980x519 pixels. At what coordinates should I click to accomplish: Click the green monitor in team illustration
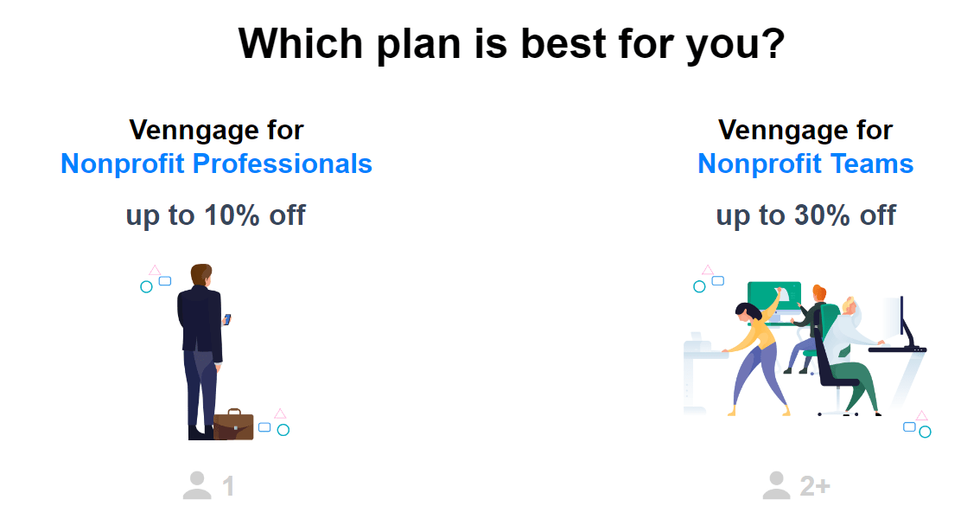[773, 297]
